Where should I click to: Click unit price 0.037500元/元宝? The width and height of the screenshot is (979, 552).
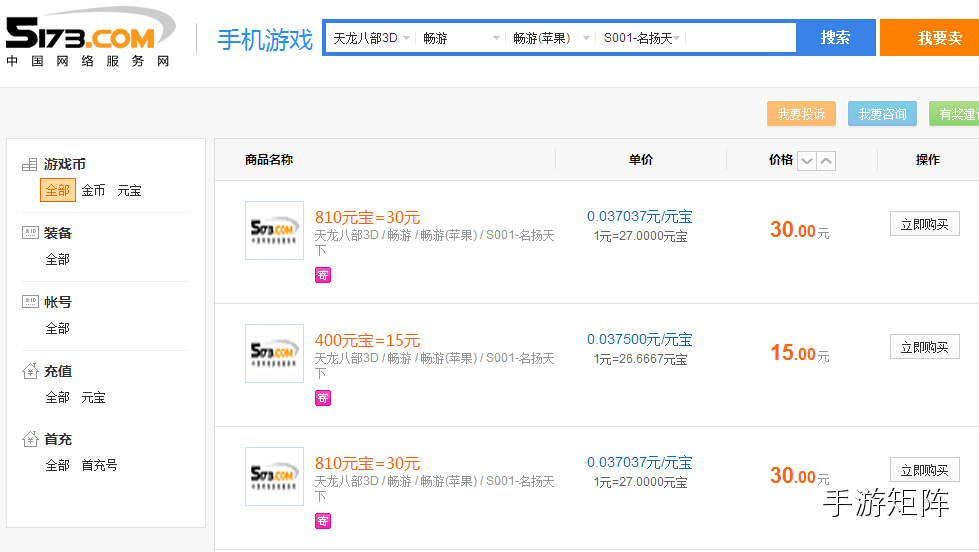(640, 340)
